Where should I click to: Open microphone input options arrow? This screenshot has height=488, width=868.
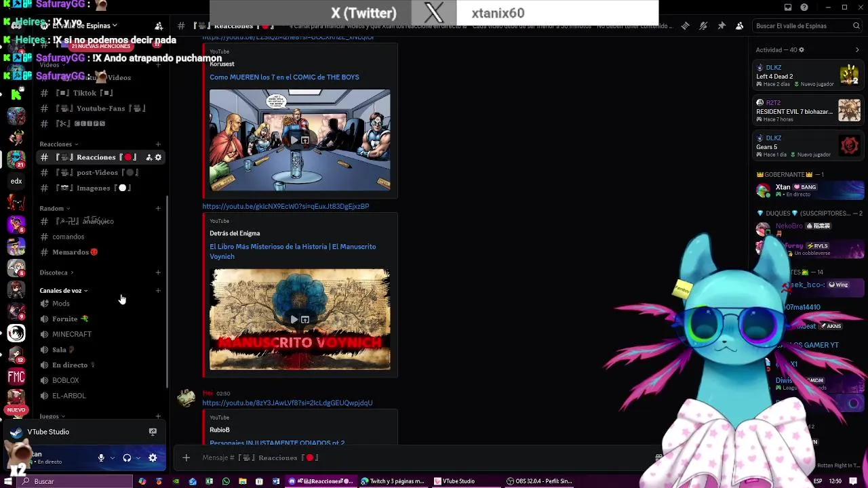[113, 458]
